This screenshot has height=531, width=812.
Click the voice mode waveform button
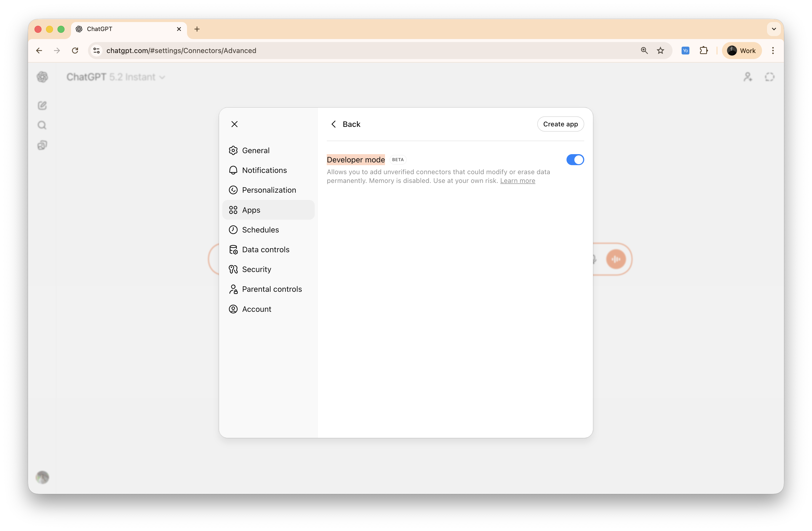point(615,259)
